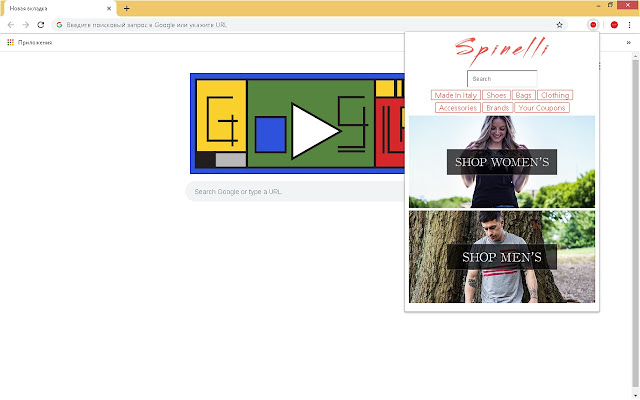Minimize the Chrome window
Image resolution: width=640 pixels, height=400 pixels.
point(598,6)
